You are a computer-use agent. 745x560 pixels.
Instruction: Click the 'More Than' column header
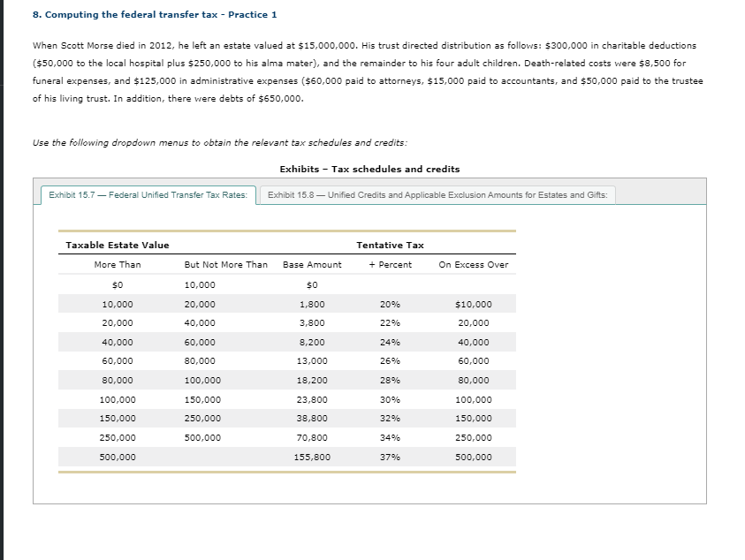click(x=118, y=265)
